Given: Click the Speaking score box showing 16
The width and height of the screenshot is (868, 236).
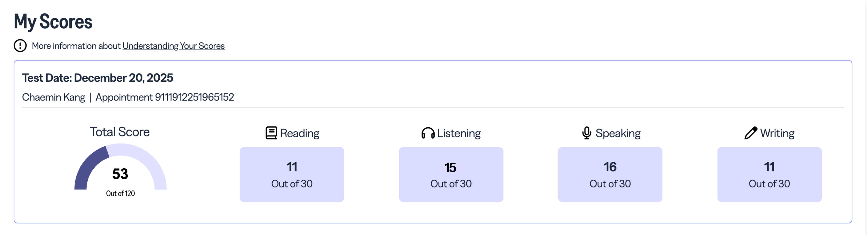Looking at the screenshot, I should point(610,174).
